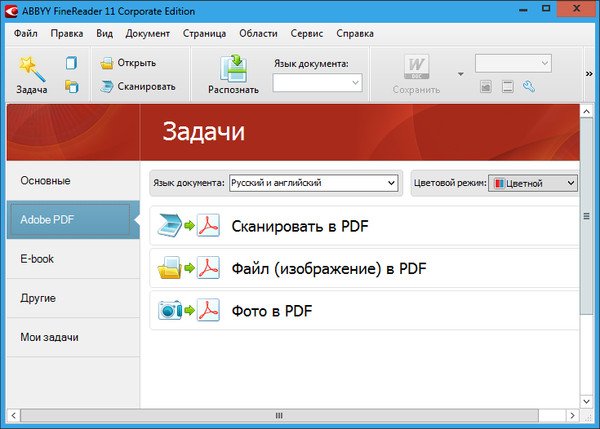The width and height of the screenshot is (600, 429).
Task: Open the Правка menu
Action: point(67,34)
